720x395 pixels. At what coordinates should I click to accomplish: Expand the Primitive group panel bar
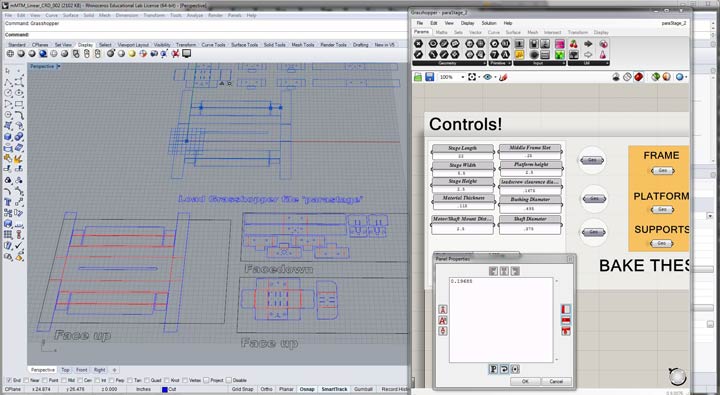coord(500,63)
